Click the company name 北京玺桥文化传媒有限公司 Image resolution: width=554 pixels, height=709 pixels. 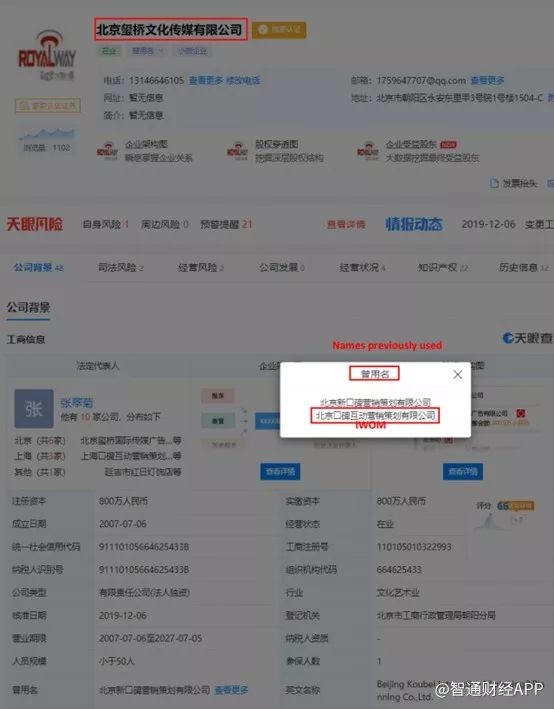[171, 30]
